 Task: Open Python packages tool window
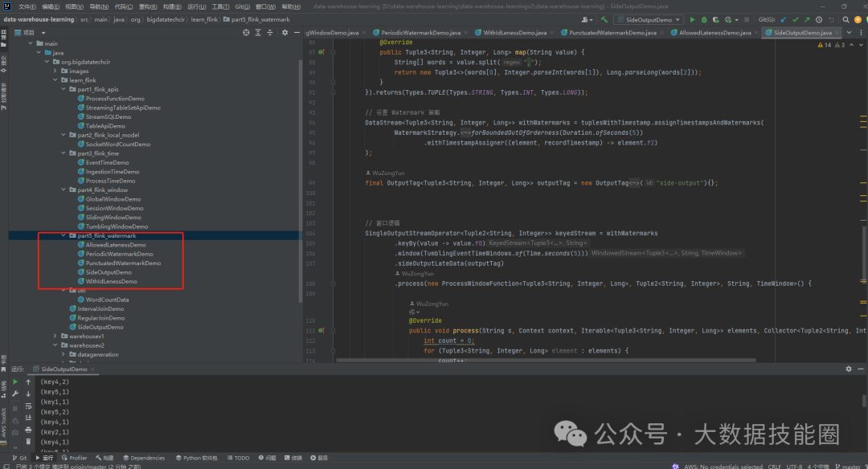click(197, 458)
